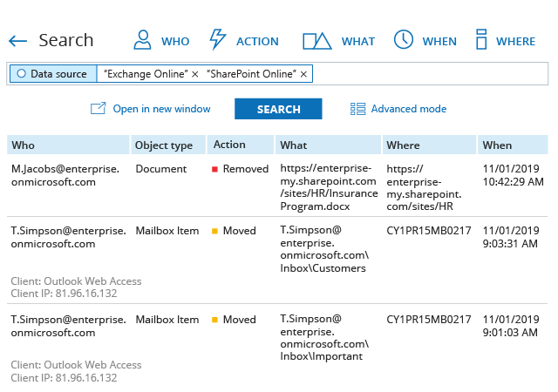558x392 pixels.
Task: Click the WHEN clock icon
Action: coord(404,39)
